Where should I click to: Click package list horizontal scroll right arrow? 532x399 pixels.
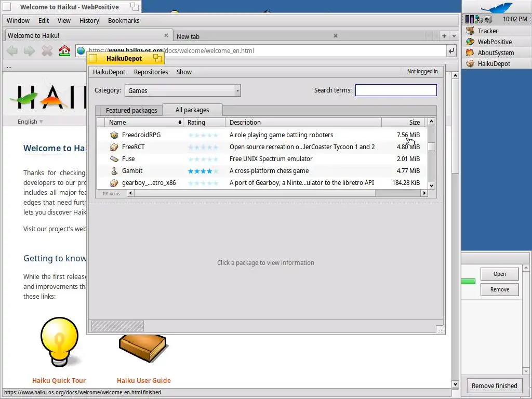pyautogui.click(x=424, y=193)
